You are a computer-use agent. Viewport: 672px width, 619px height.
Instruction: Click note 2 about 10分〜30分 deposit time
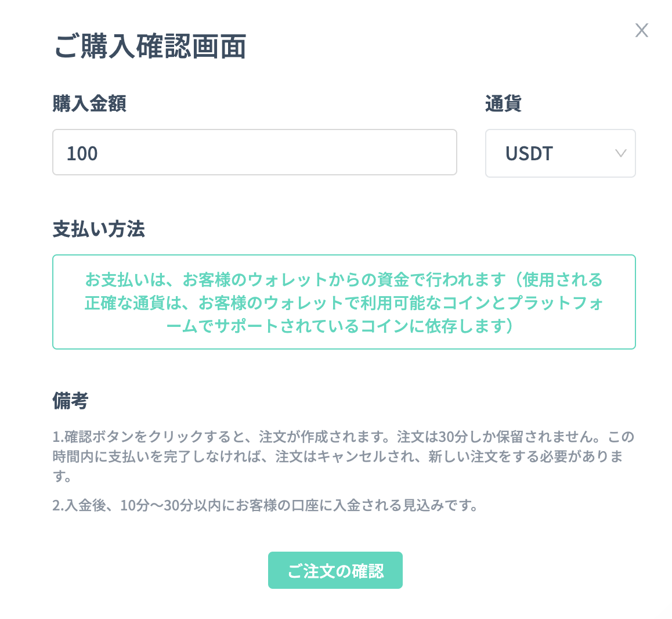pyautogui.click(x=265, y=505)
